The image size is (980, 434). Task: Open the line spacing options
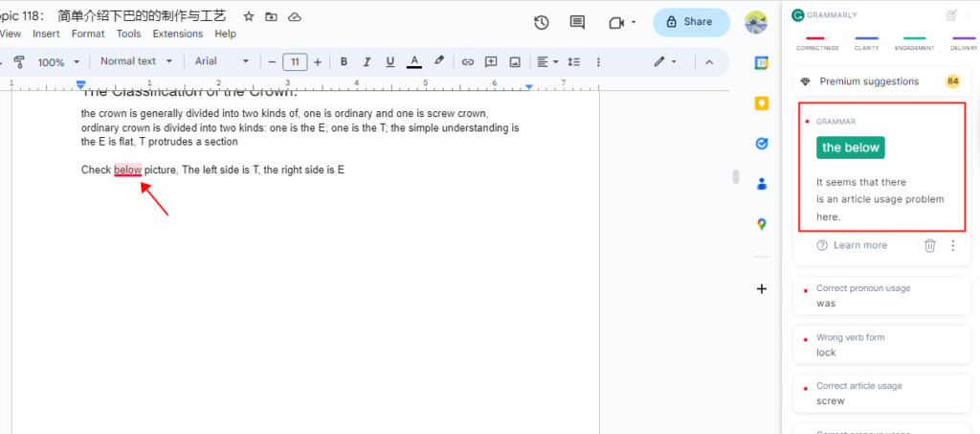(x=574, y=62)
